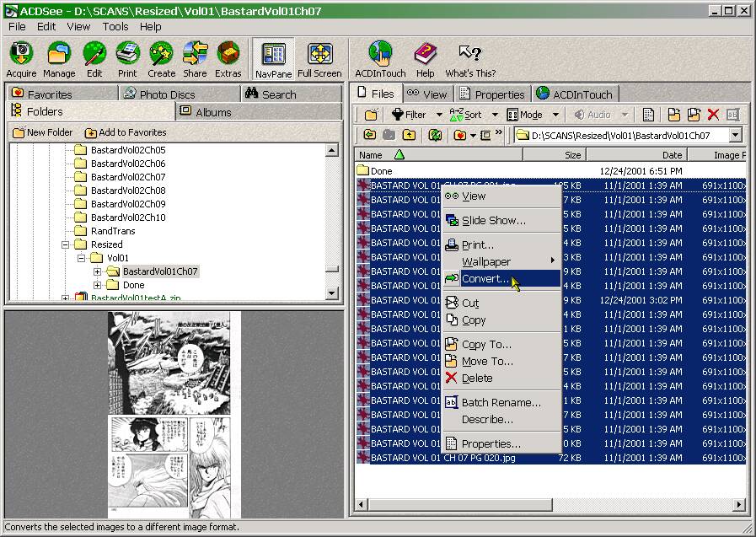Click the red X delete icon

click(x=713, y=115)
